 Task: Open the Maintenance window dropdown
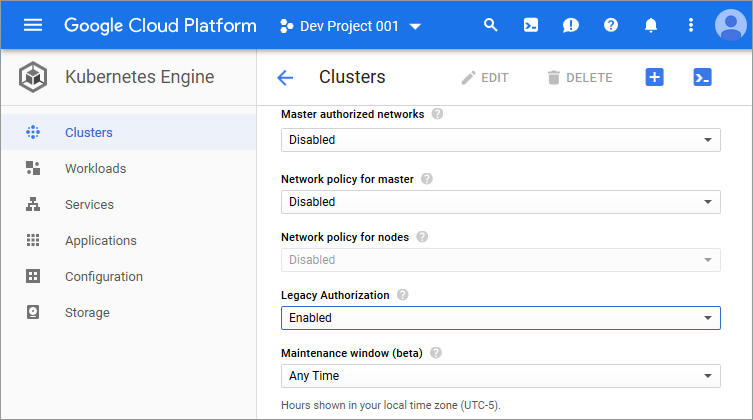[500, 376]
